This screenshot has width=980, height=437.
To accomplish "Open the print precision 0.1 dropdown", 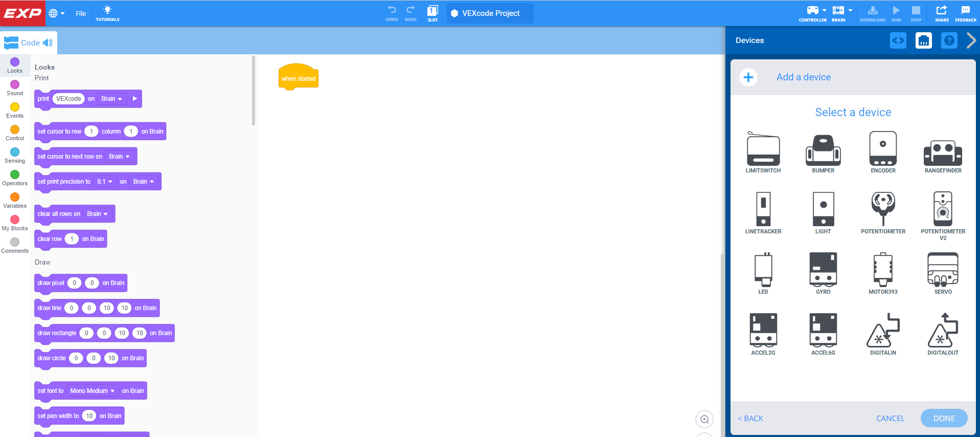I will coord(105,182).
